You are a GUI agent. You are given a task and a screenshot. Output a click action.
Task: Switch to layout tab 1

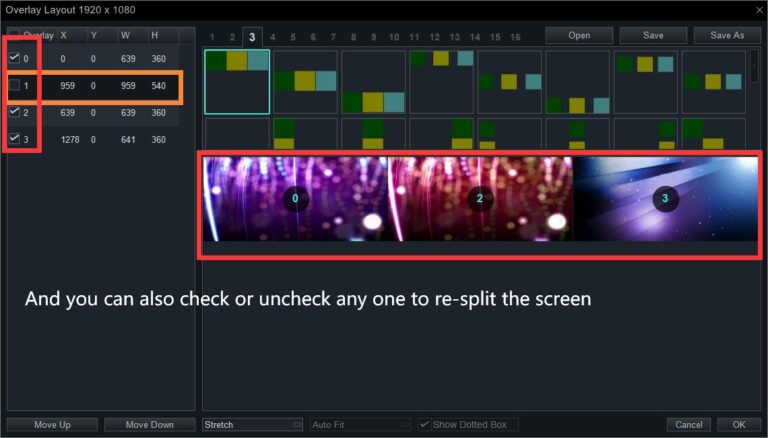[x=212, y=37]
